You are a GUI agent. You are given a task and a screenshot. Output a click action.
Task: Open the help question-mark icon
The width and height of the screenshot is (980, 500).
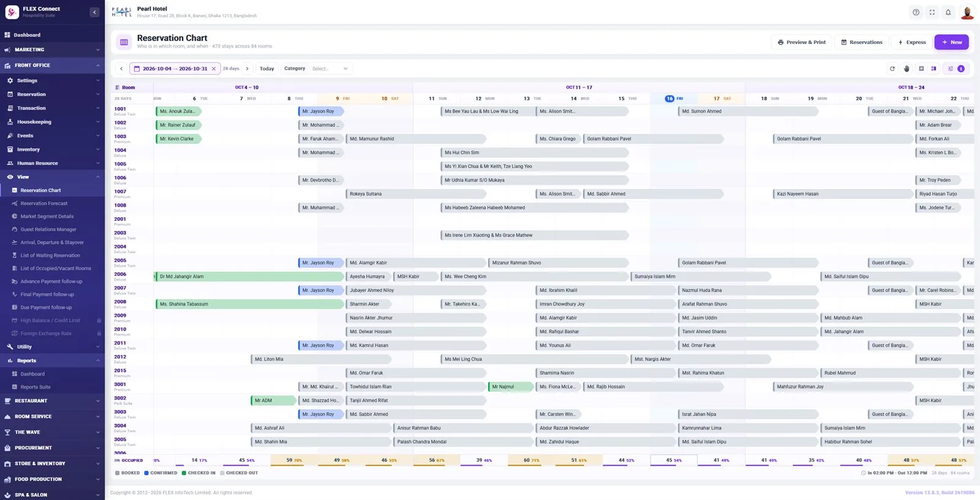click(x=916, y=12)
